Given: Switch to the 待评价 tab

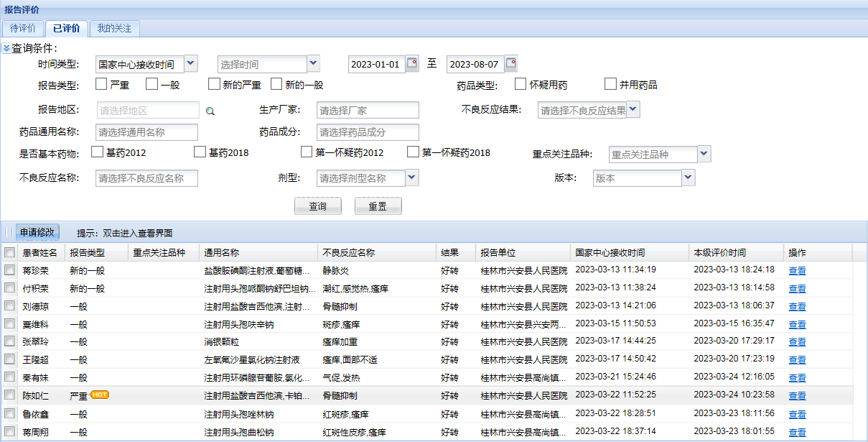Looking at the screenshot, I should click(23, 29).
